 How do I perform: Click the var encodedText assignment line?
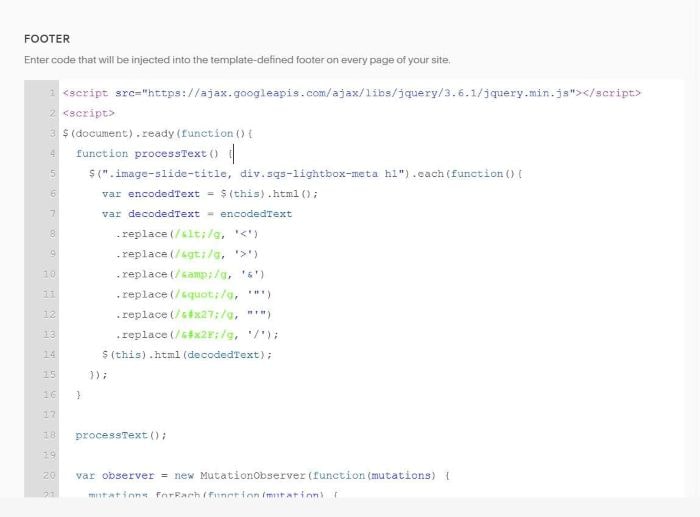[210, 193]
